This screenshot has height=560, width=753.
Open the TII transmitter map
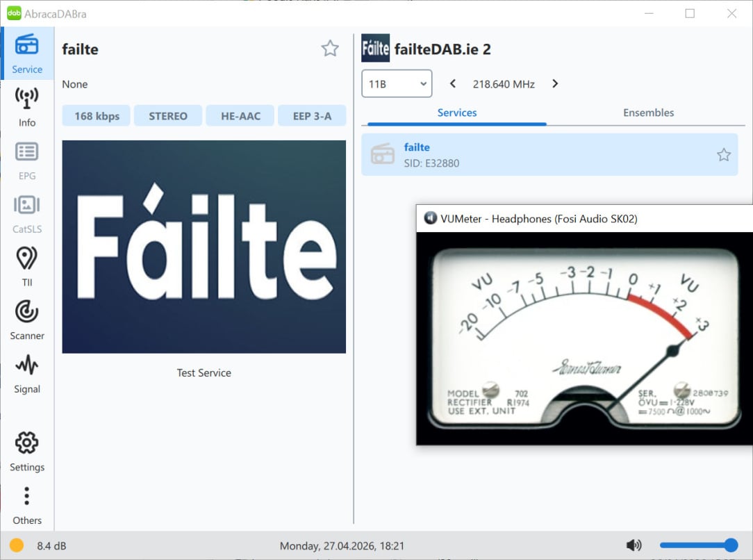point(27,267)
